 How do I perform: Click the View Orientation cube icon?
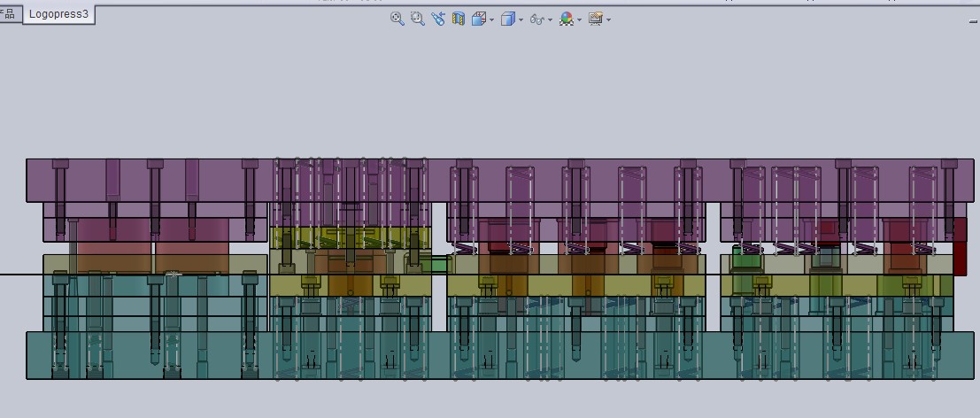478,19
